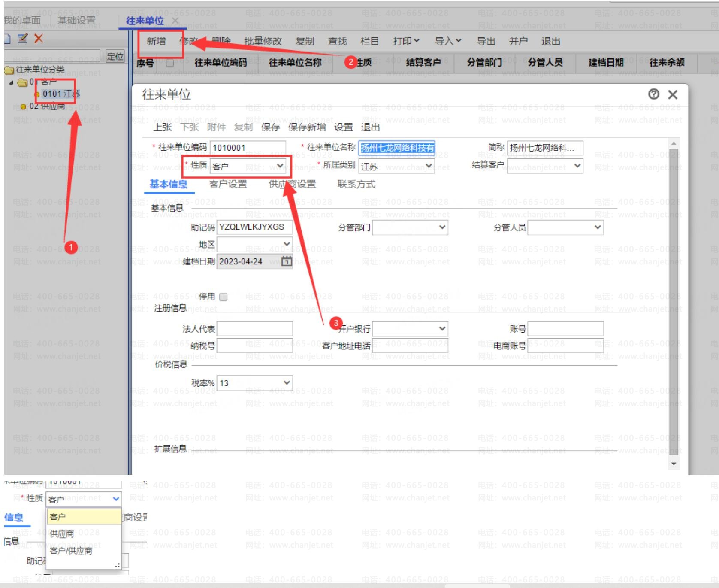This screenshot has width=719, height=588.
Task: Close the 往来单位 dialog with X
Action: (673, 94)
